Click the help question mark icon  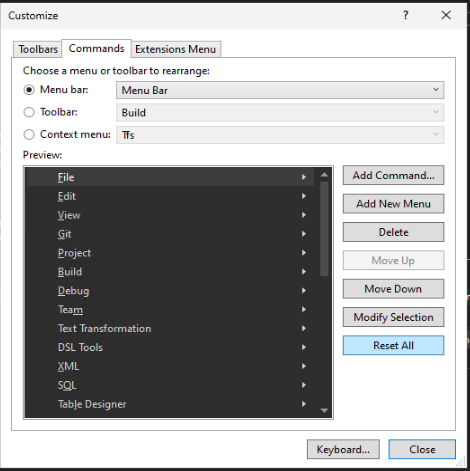coord(406,15)
